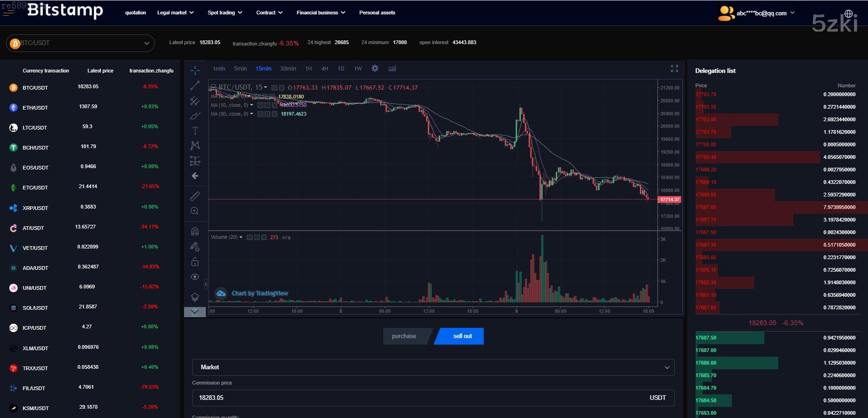868x418 pixels.
Task: Click the language globe icon
Action: tap(848, 13)
